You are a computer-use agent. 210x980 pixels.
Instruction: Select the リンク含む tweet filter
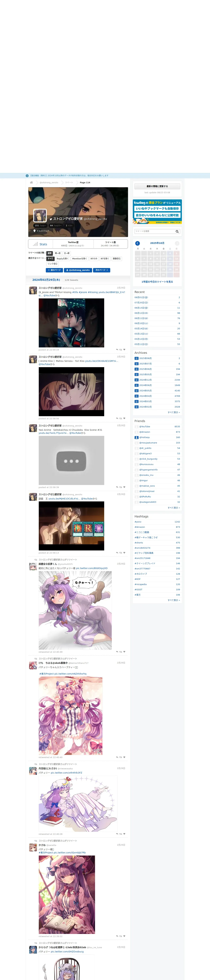point(53,264)
